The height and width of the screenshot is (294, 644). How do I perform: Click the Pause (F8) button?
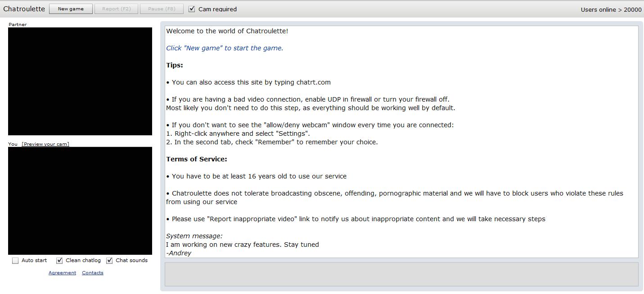pos(162,9)
